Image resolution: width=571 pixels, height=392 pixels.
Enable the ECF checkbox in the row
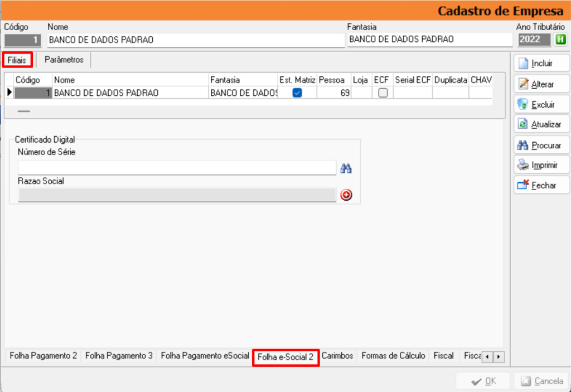point(383,93)
